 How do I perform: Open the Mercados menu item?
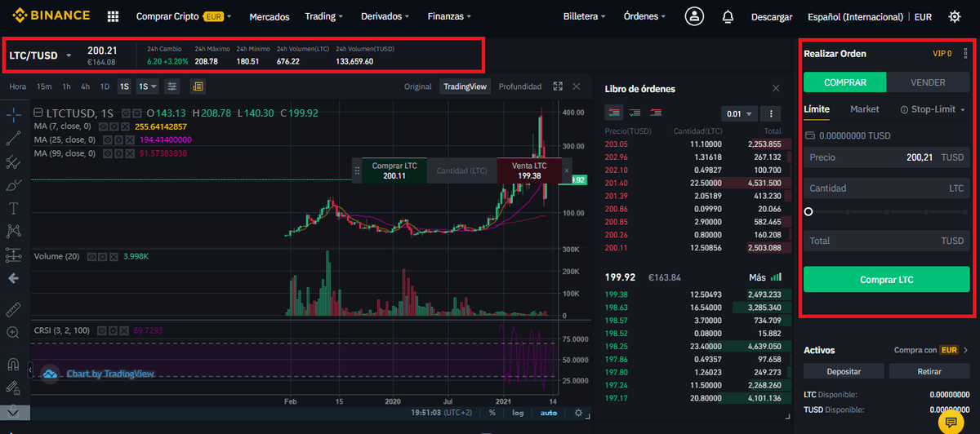click(x=269, y=16)
